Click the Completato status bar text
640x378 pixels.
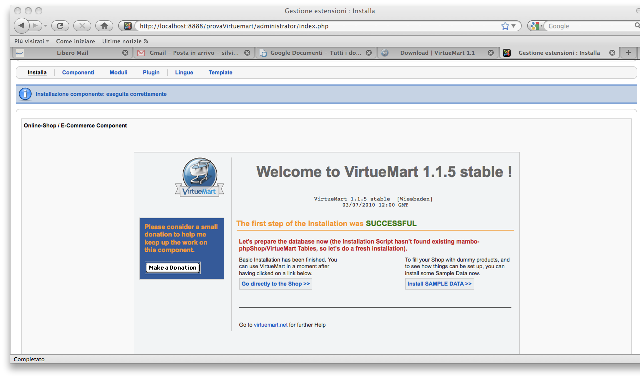click(x=29, y=359)
